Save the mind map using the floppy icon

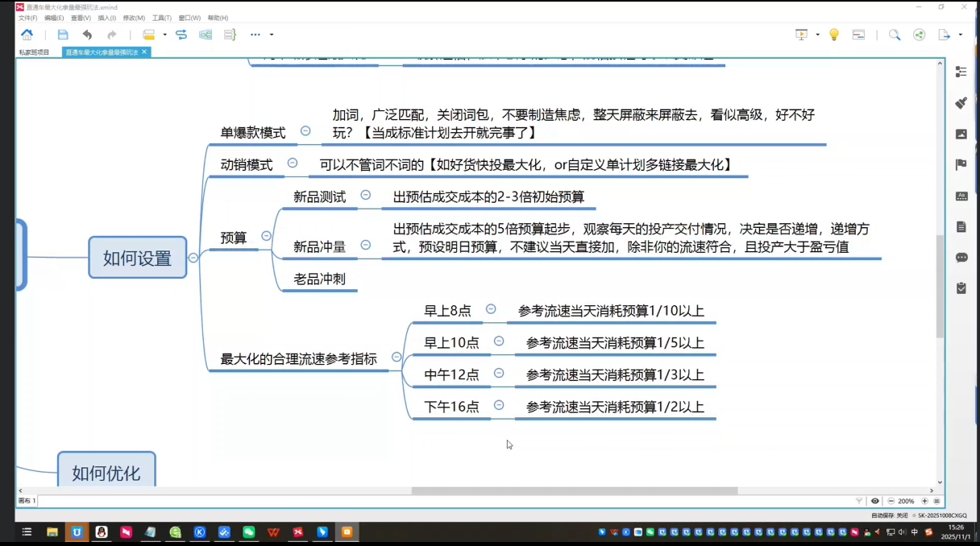pyautogui.click(x=63, y=35)
